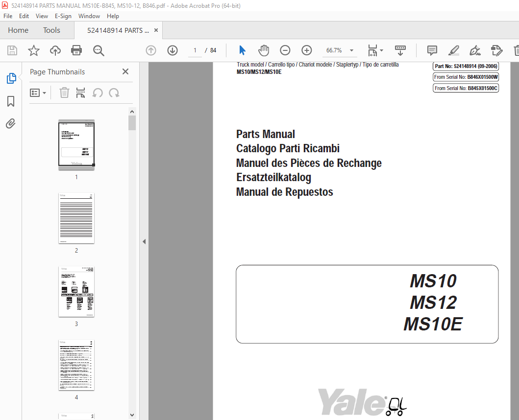Add the document to starred files

point(33,50)
